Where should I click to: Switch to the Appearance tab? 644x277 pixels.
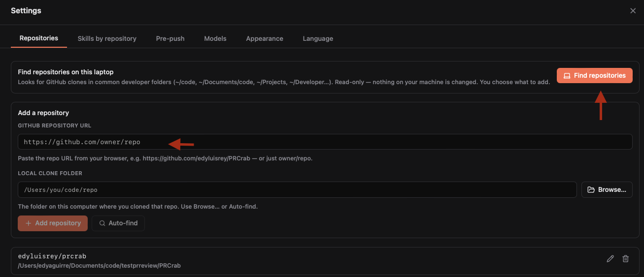[265, 38]
